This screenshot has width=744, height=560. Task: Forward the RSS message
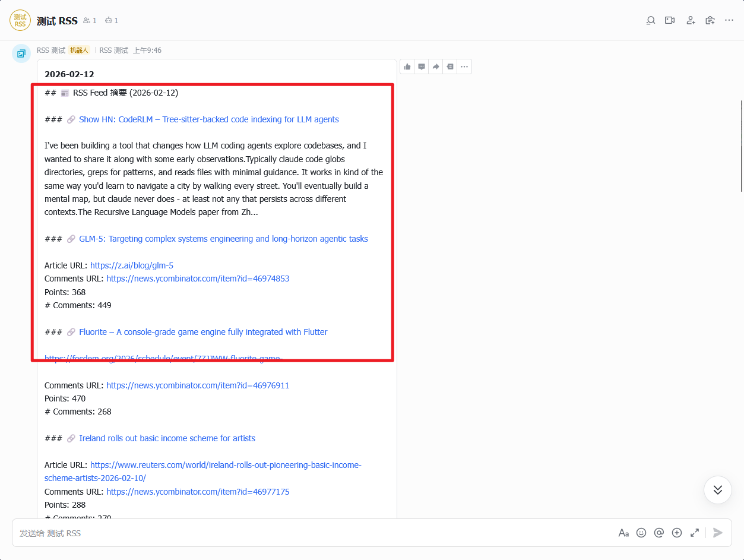(x=436, y=67)
